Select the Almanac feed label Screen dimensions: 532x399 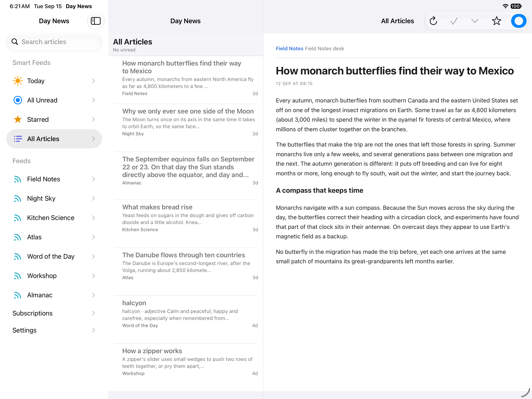tap(40, 295)
